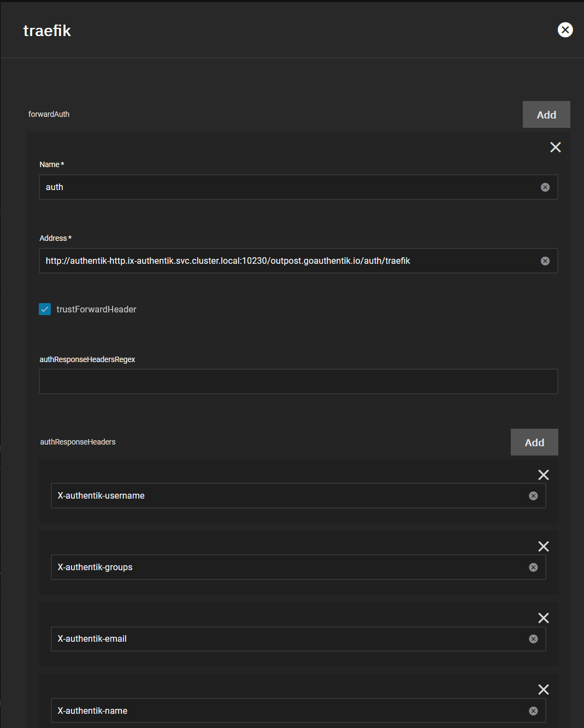Close the traefik dialog
584x728 pixels.
click(565, 30)
